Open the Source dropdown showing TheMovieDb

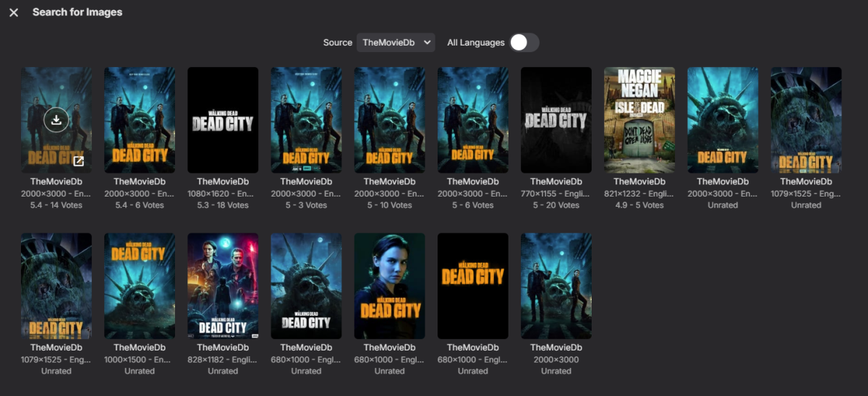pyautogui.click(x=396, y=43)
